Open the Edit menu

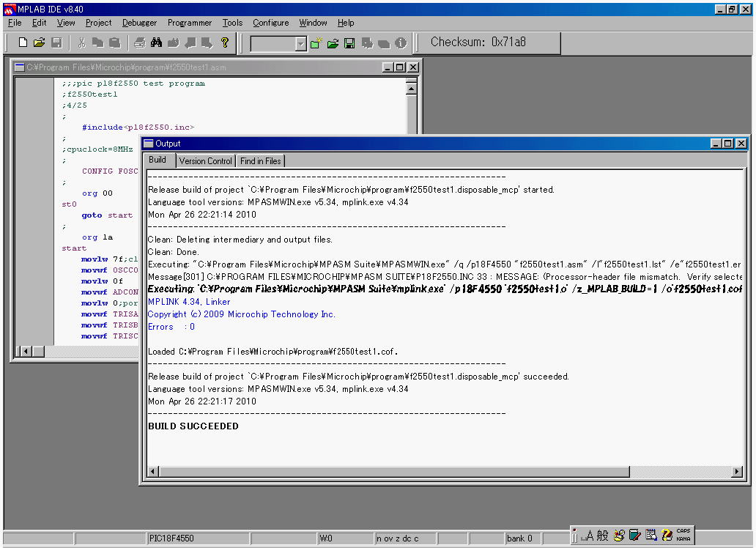[x=39, y=23]
